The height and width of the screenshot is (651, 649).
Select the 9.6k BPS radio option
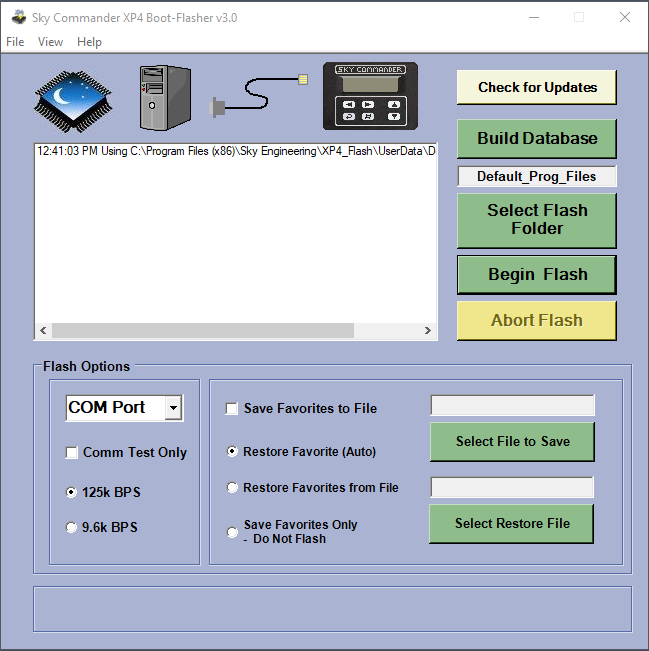[71, 527]
